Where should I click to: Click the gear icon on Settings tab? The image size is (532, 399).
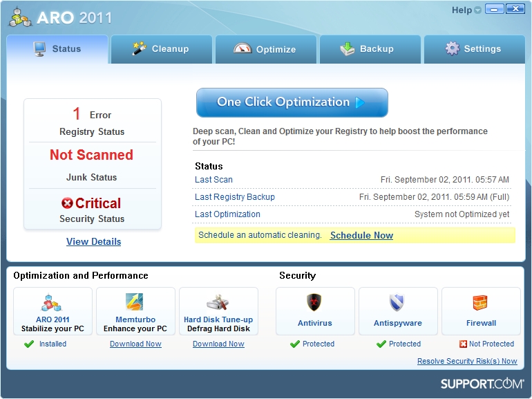(x=453, y=48)
